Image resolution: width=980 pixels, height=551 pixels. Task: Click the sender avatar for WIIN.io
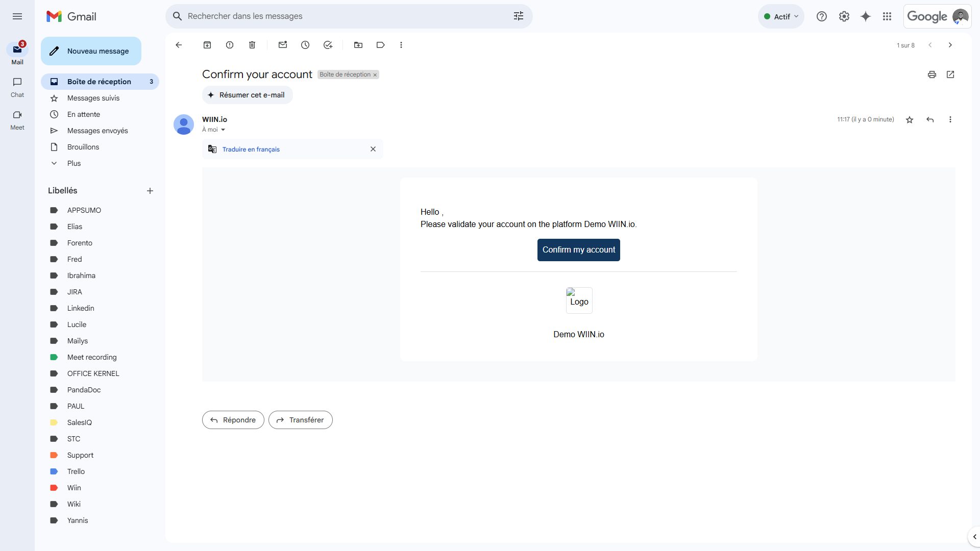[x=184, y=124]
